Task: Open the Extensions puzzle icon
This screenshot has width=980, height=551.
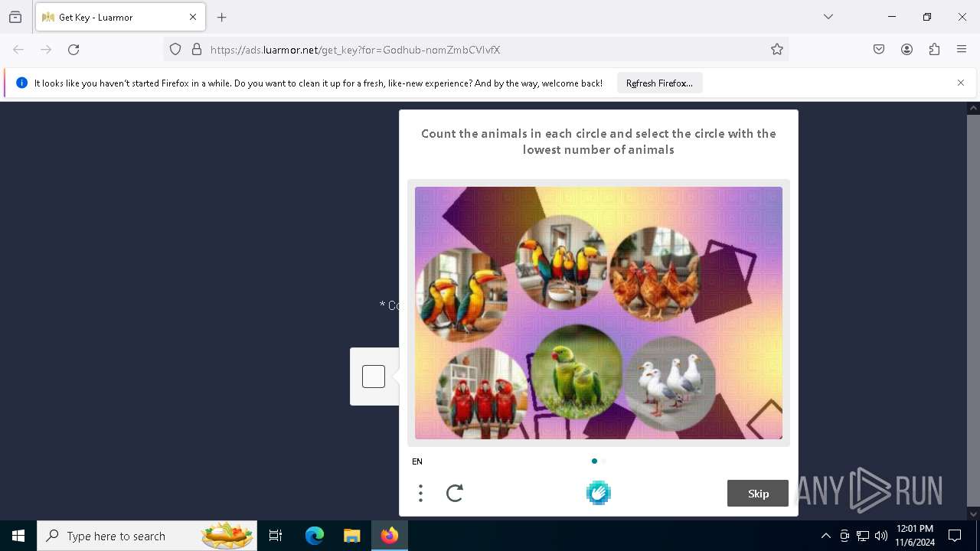Action: pos(934,50)
